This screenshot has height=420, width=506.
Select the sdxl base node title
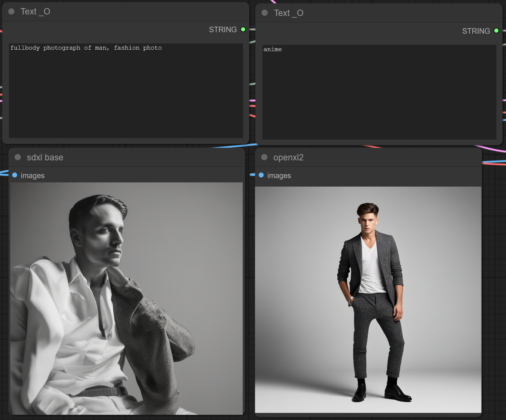(45, 157)
